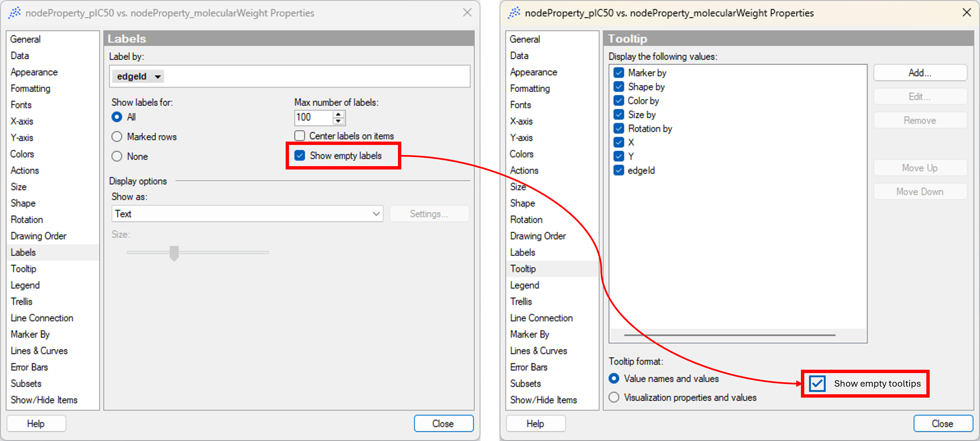Enable Center labels on items checkbox
The height and width of the screenshot is (441, 980).
(x=300, y=136)
